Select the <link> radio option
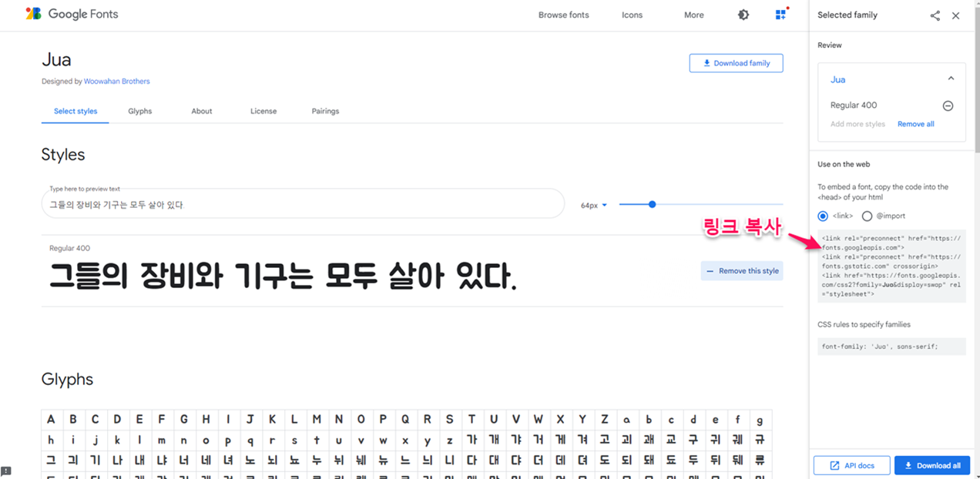This screenshot has height=479, width=980. coord(823,216)
